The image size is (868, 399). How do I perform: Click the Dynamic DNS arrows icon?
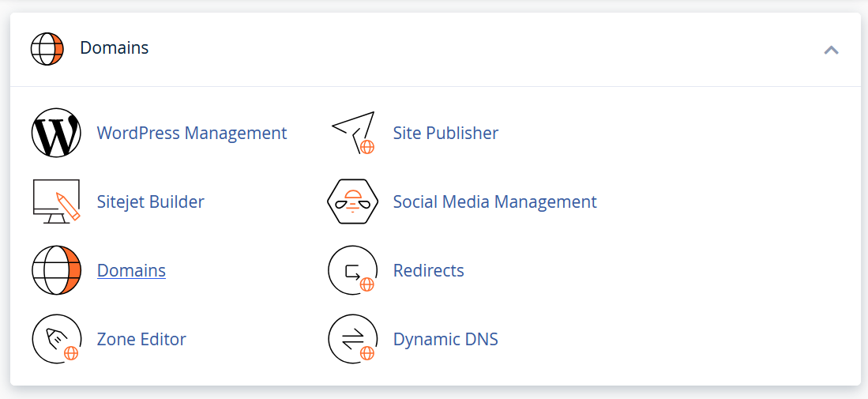pos(352,339)
